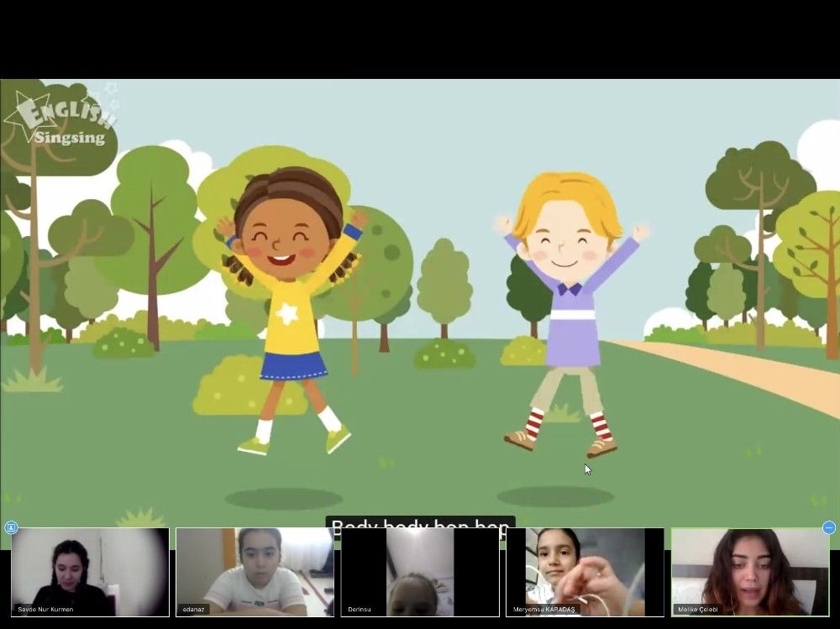
Task: Click the Meryemsu KARADAŞ name label
Action: tap(546, 609)
